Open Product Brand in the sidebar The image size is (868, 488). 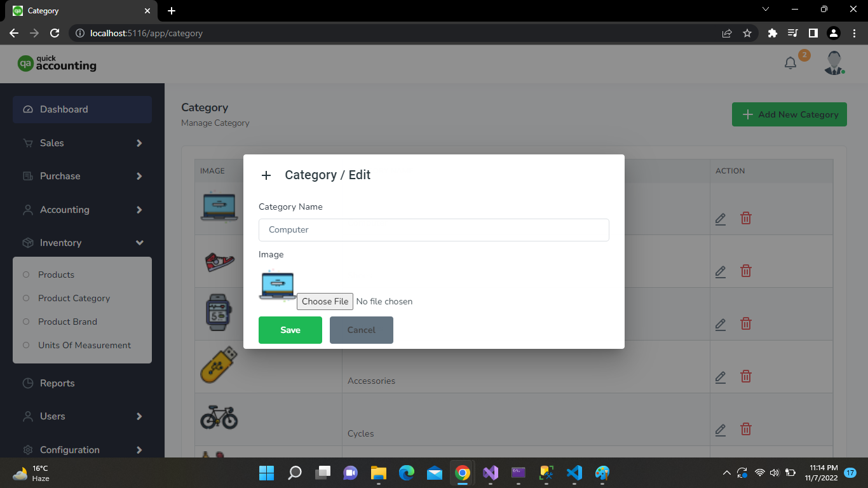67,322
